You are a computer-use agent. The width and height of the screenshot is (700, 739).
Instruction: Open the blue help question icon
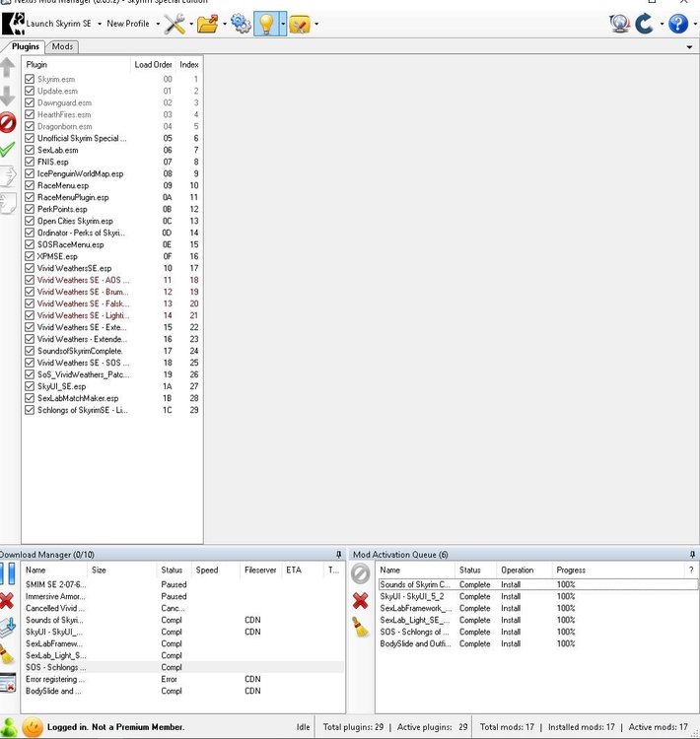[678, 24]
